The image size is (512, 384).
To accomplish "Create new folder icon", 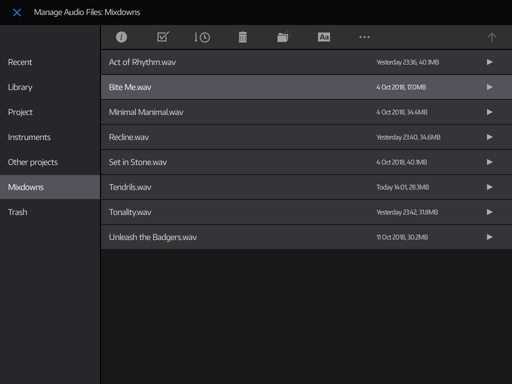I will (x=284, y=37).
